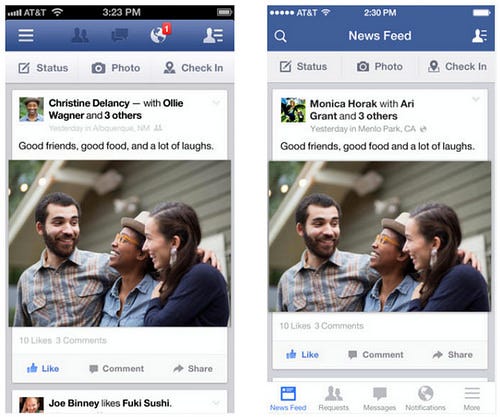This screenshot has width=500, height=417.
Task: Tap the globe notifications icon with red badge
Action: (160, 34)
